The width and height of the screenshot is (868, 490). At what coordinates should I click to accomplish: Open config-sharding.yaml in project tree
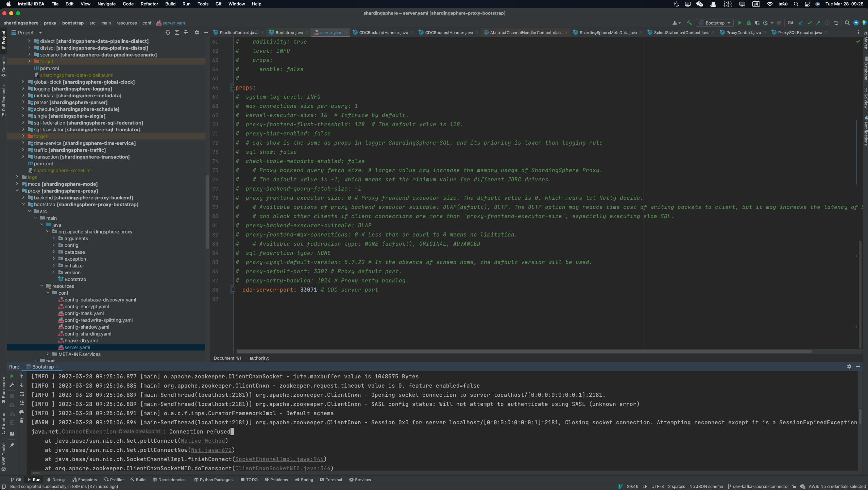click(x=88, y=334)
